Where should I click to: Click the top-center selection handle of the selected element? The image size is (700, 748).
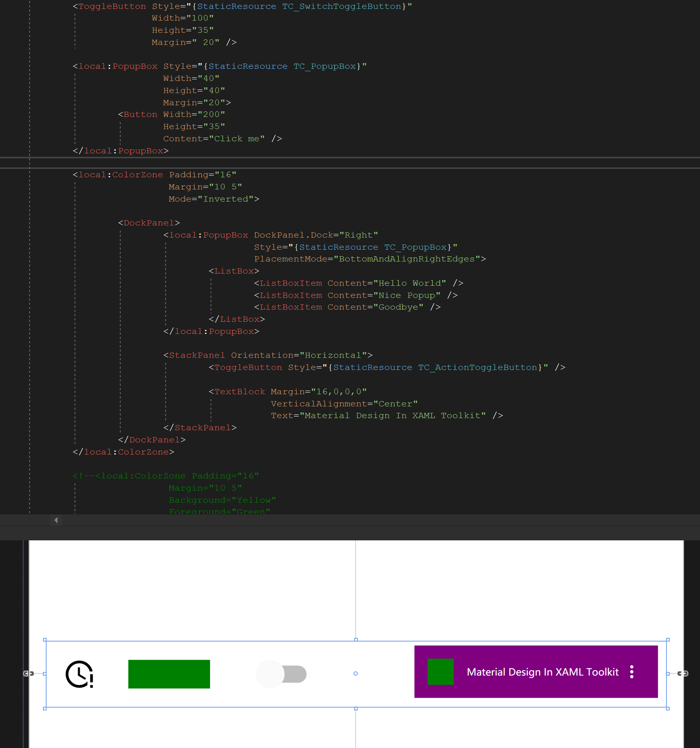coord(355,640)
